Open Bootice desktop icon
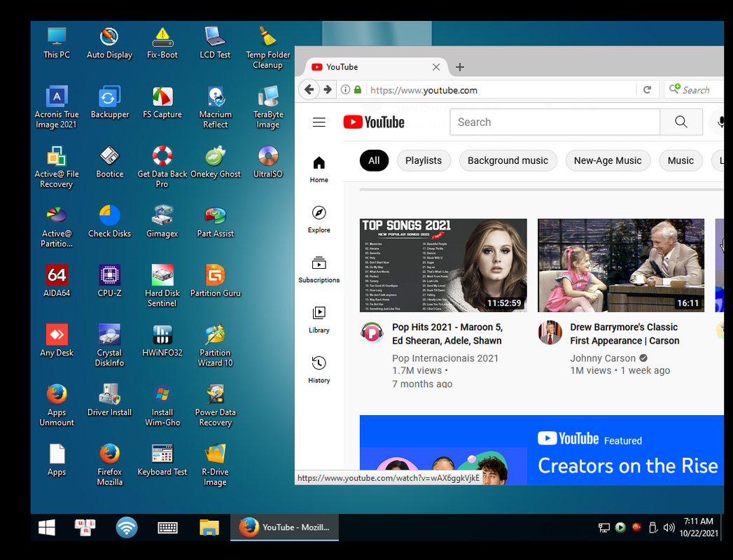 point(109,162)
